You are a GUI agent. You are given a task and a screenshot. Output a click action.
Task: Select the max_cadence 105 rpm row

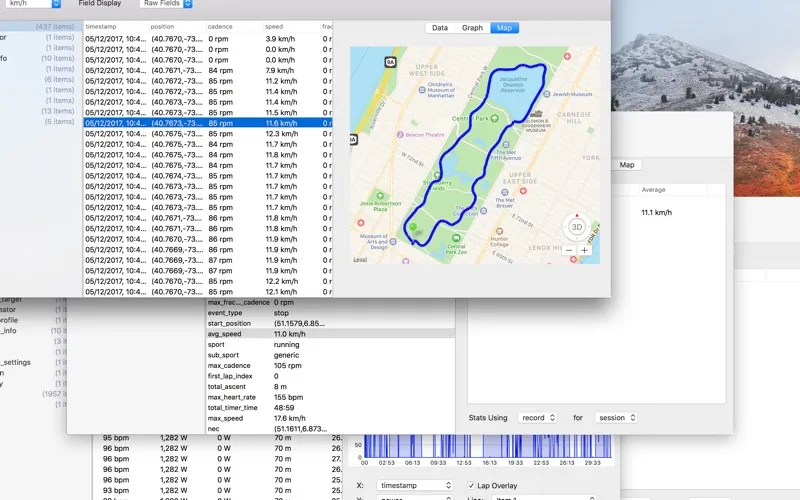click(x=330, y=365)
